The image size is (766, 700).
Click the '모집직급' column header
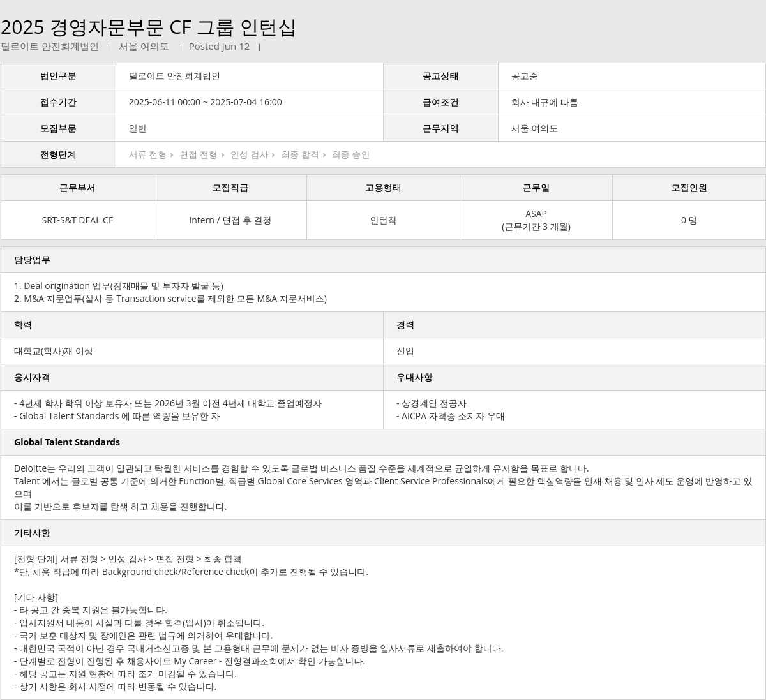(230, 188)
